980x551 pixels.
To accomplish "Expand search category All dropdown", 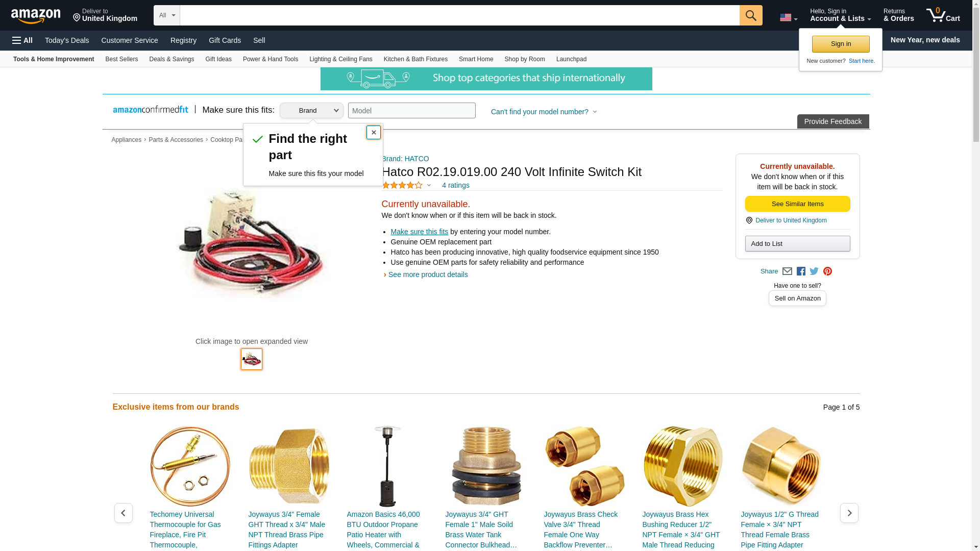I will [167, 15].
